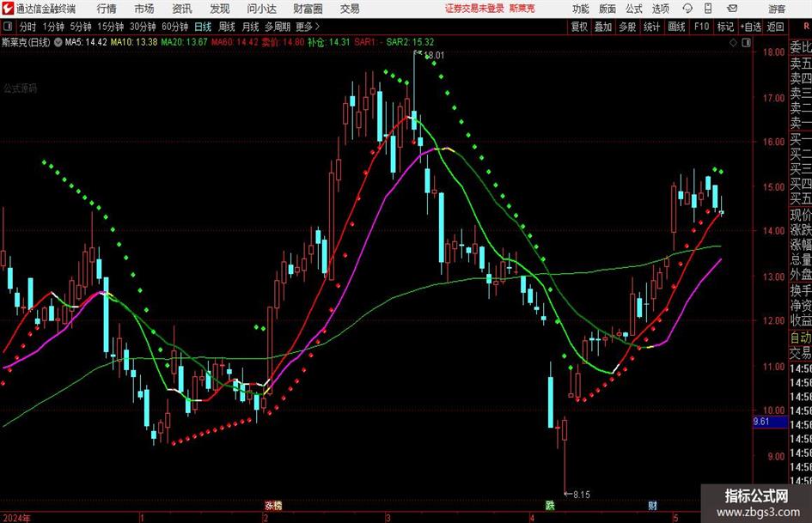
Task: Click the 现价 row in quote panel
Action: pos(801,215)
